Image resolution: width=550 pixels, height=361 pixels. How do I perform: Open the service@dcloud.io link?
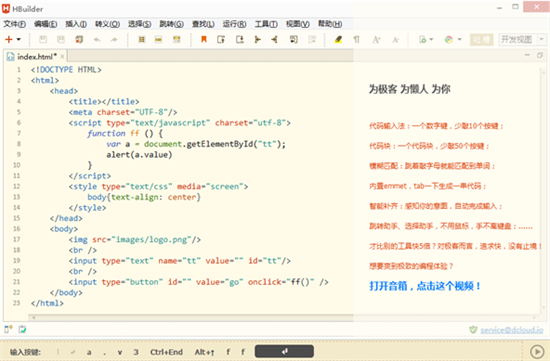[x=511, y=330]
